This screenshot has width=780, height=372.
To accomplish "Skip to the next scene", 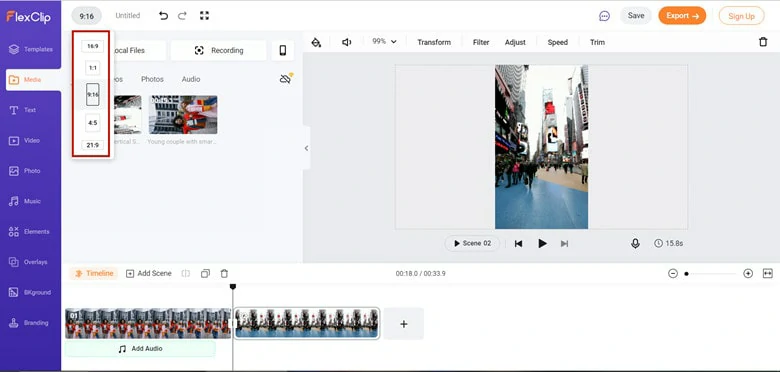I will pyautogui.click(x=564, y=243).
